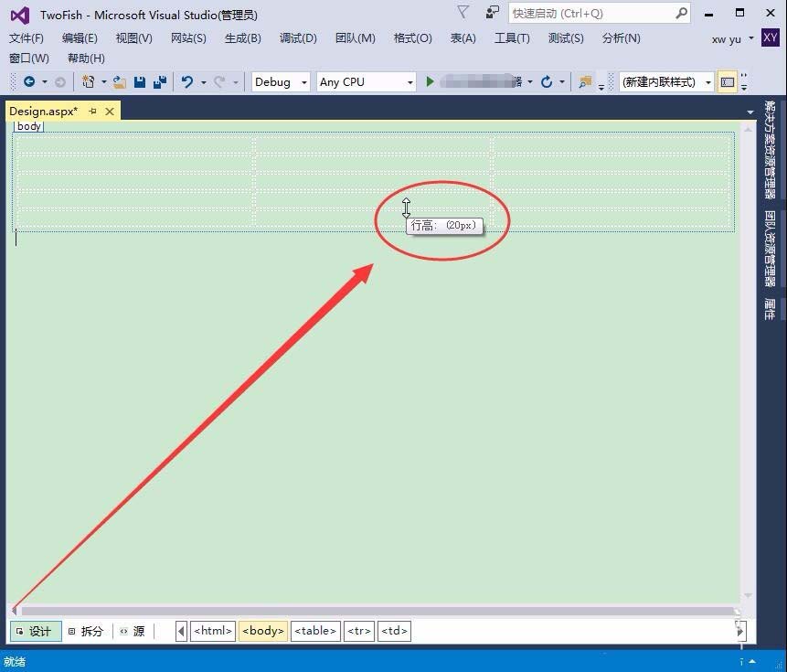The width and height of the screenshot is (787, 672).
Task: Select the <td> tag in the tag navigator
Action: coord(394,631)
